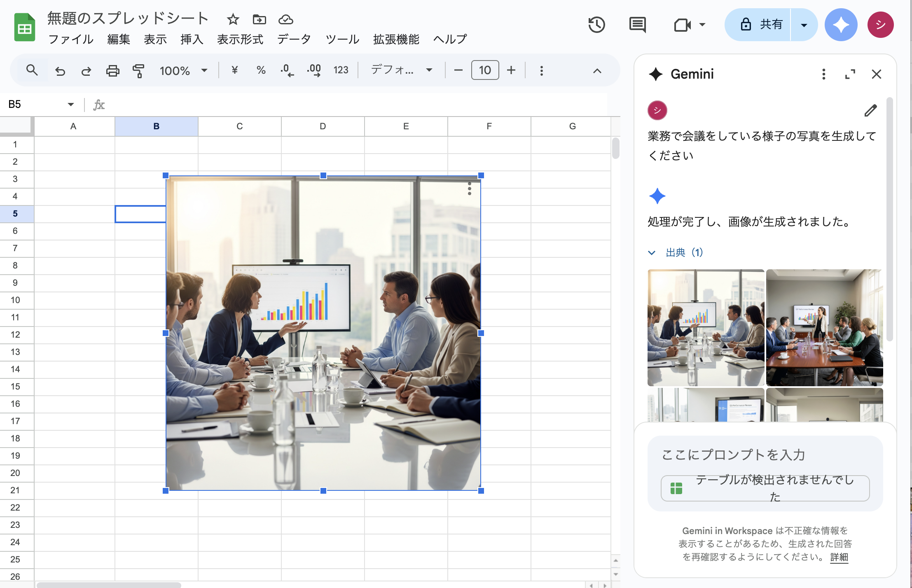Click the blue Gemini star button
912x588 pixels.
pos(841,25)
